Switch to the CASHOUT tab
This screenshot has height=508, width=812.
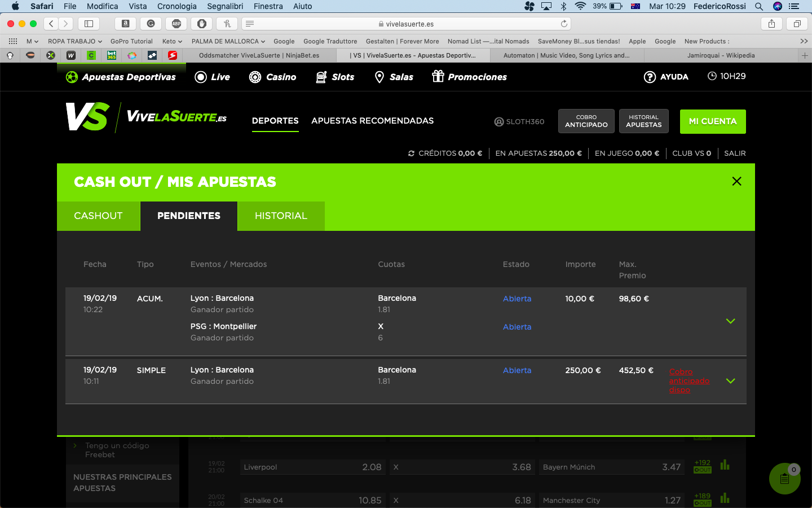(98, 216)
